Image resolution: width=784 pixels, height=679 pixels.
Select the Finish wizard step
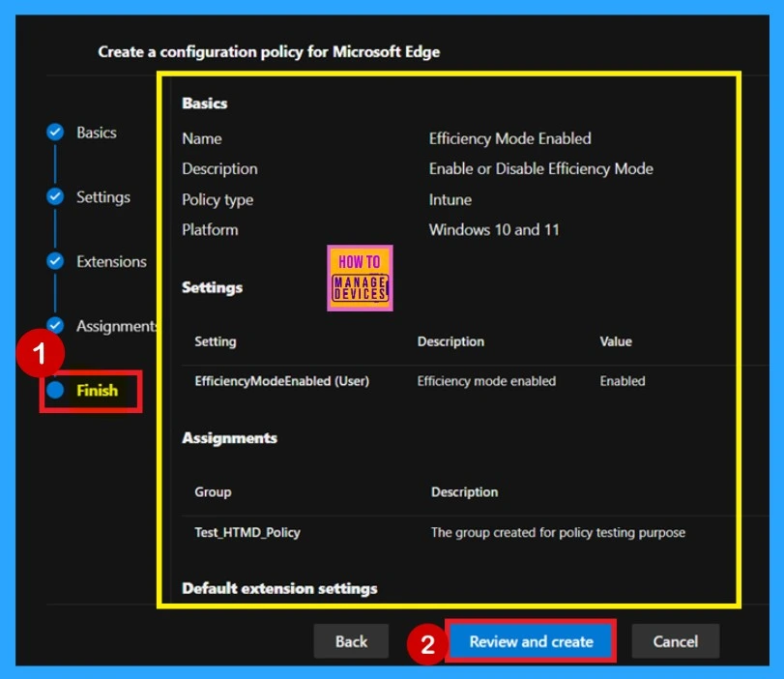coord(97,391)
